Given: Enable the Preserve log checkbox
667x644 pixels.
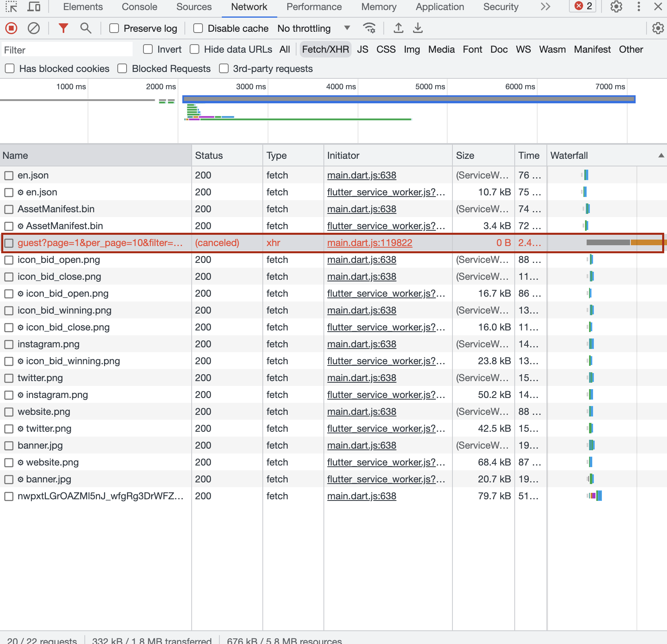Looking at the screenshot, I should 114,28.
